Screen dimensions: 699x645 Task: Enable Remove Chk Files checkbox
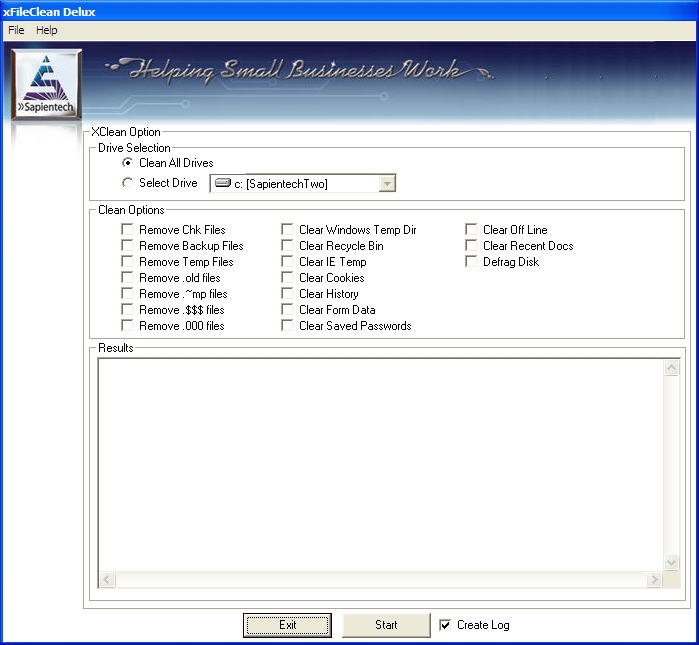pyautogui.click(x=127, y=230)
